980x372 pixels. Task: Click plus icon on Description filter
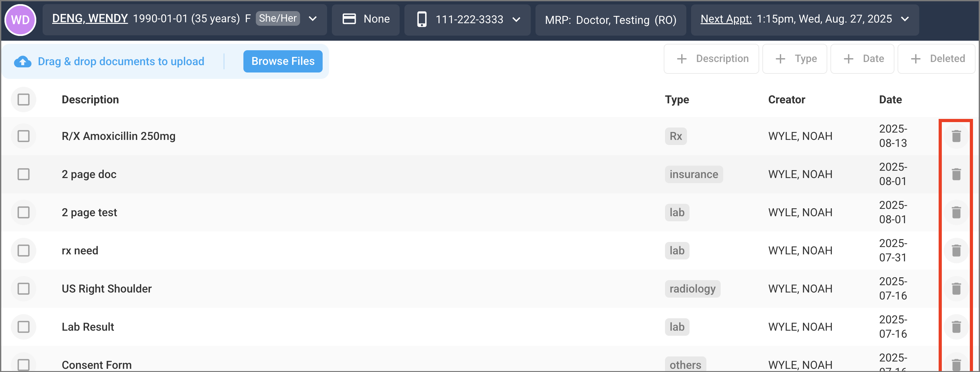click(682, 59)
